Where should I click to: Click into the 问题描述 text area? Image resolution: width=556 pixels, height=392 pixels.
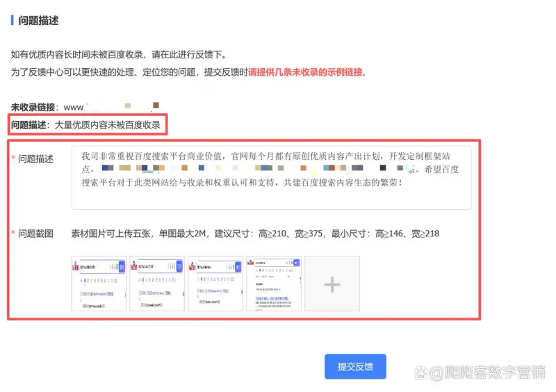point(271,177)
